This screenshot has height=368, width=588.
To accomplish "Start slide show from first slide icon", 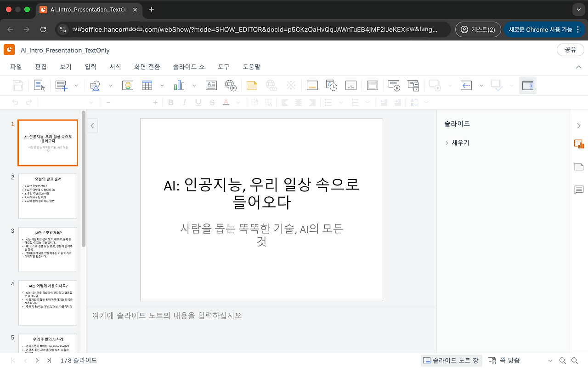I will 394,85.
